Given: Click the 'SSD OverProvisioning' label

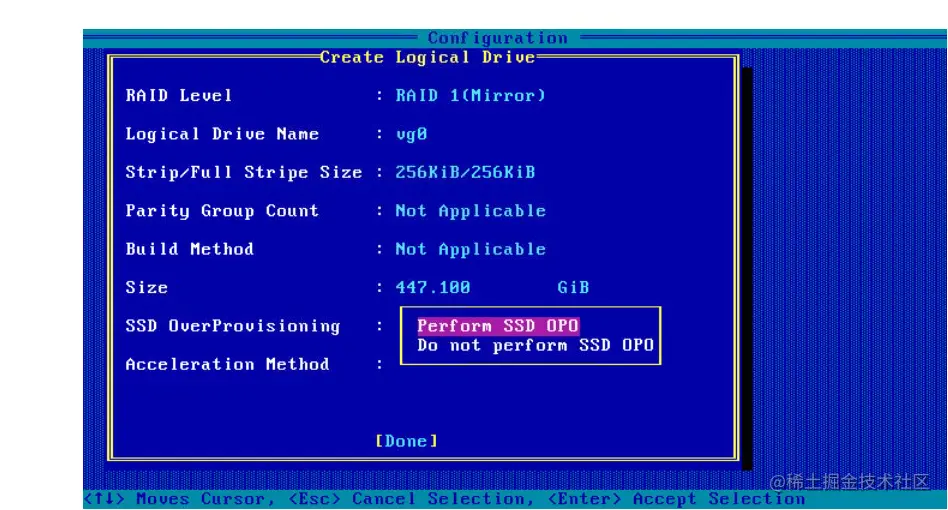Looking at the screenshot, I should tap(233, 326).
